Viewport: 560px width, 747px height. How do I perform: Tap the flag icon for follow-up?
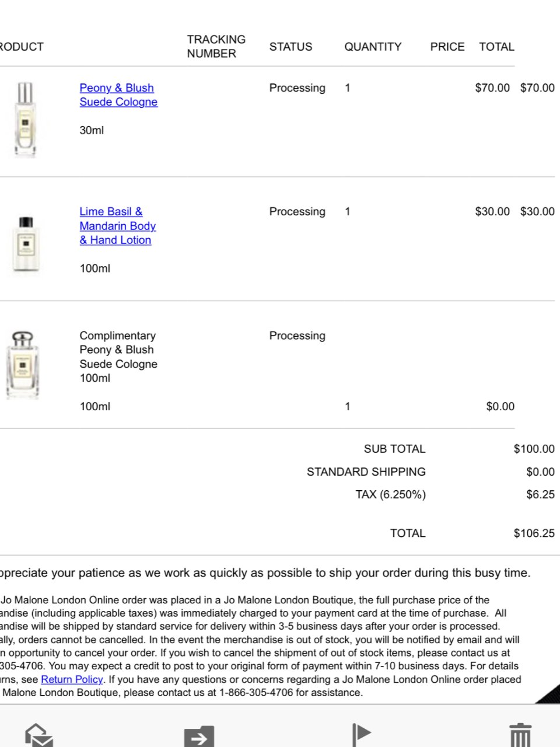pyautogui.click(x=362, y=734)
